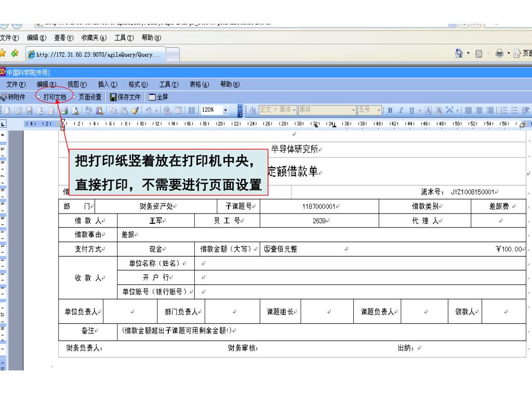Click the 保存文件 button
Image resolution: width=532 pixels, height=399 pixels.
[125, 97]
